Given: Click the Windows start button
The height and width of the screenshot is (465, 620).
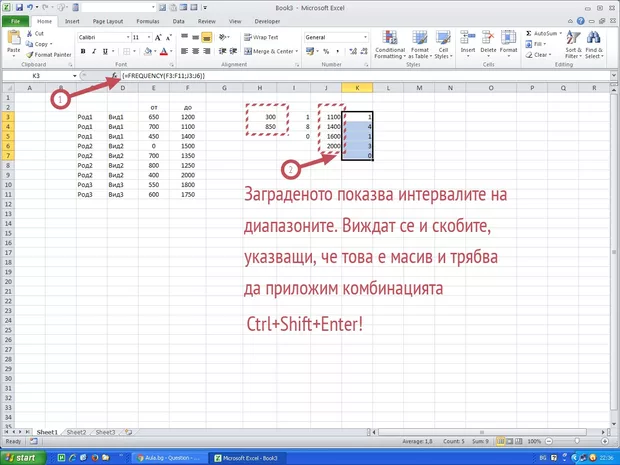Looking at the screenshot, I should [x=23, y=458].
